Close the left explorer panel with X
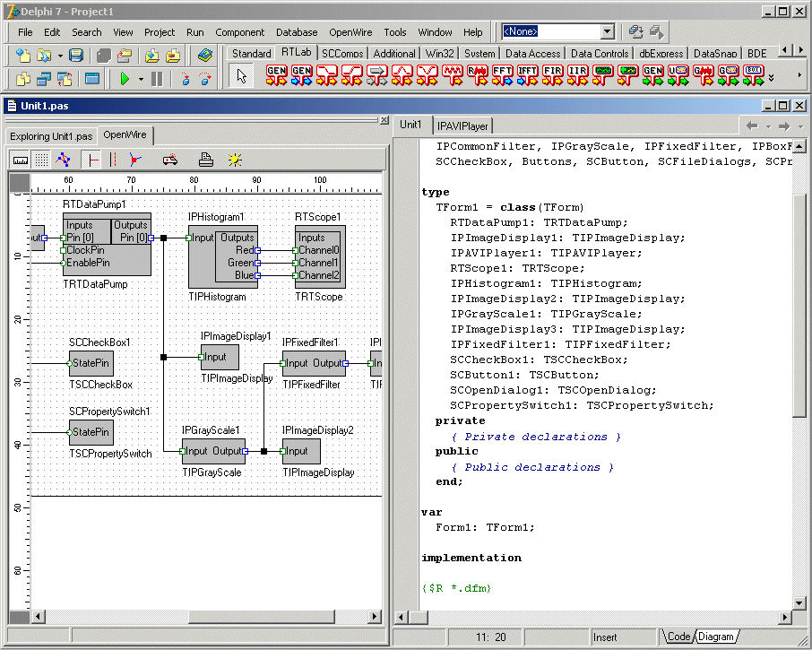The image size is (812, 650). click(x=384, y=120)
